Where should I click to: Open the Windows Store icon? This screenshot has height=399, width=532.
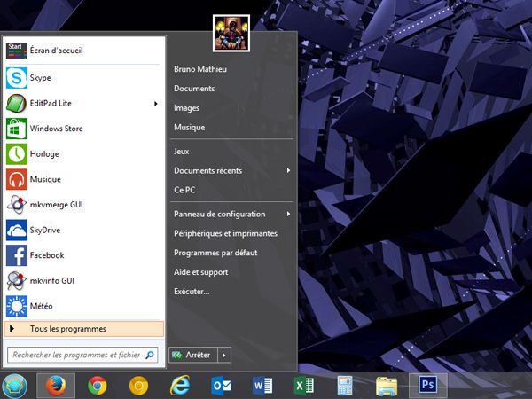tap(17, 129)
